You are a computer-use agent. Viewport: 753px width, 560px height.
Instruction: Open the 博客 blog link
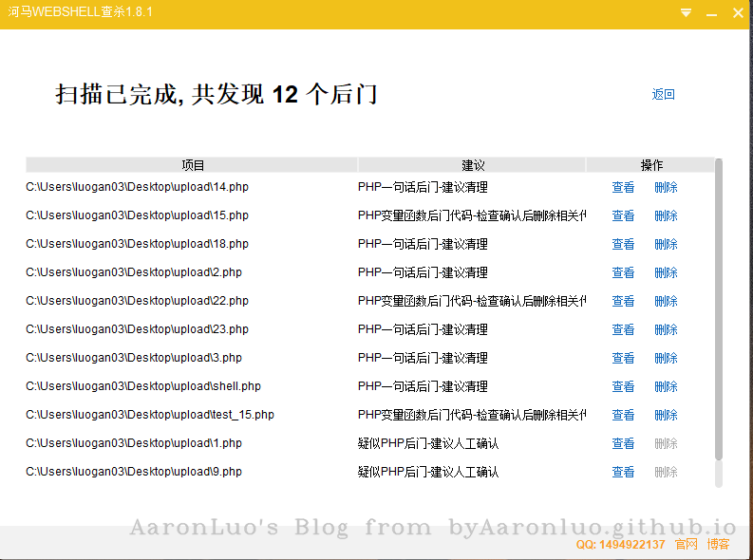pyautogui.click(x=718, y=544)
